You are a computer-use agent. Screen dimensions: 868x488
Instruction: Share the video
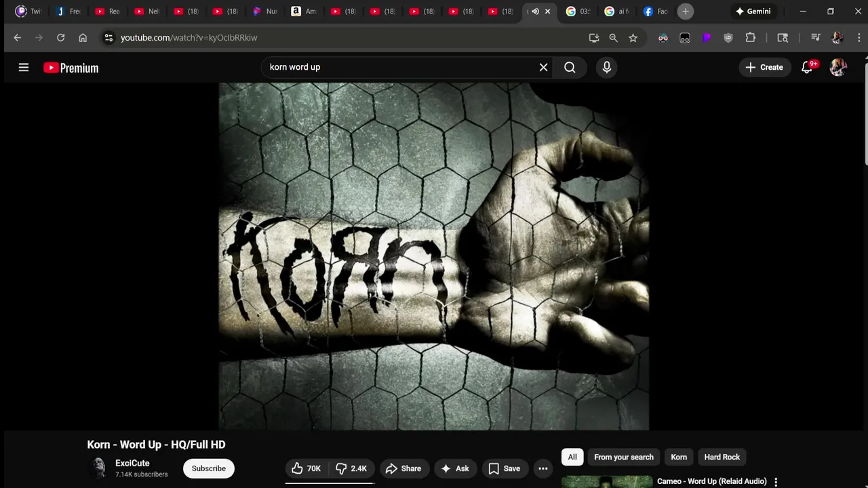pos(403,468)
